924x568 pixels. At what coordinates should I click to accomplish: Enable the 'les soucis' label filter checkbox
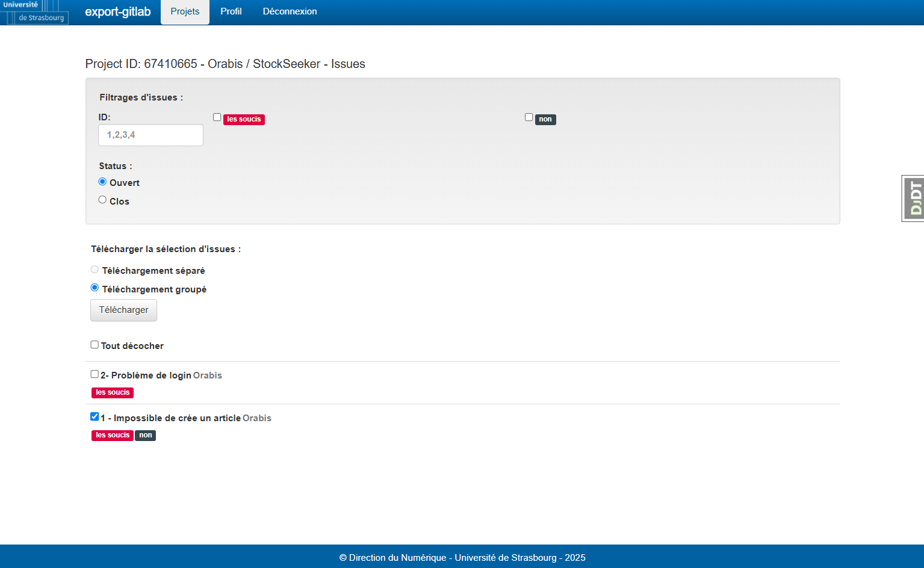(217, 117)
